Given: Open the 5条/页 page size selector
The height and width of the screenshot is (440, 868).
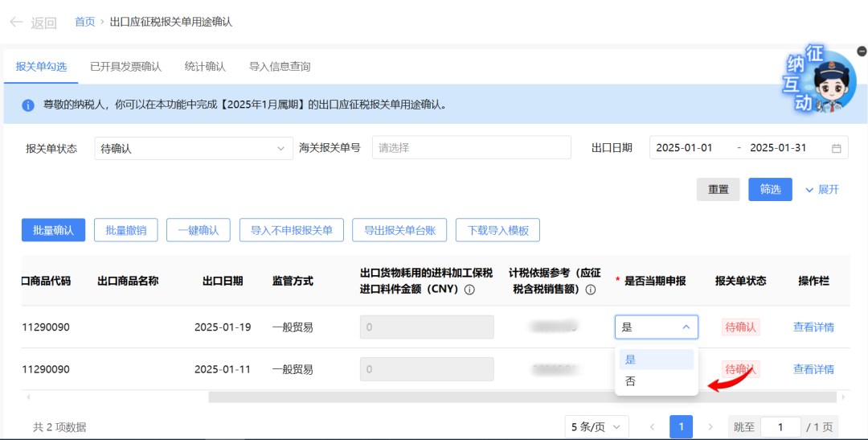Looking at the screenshot, I should [596, 426].
